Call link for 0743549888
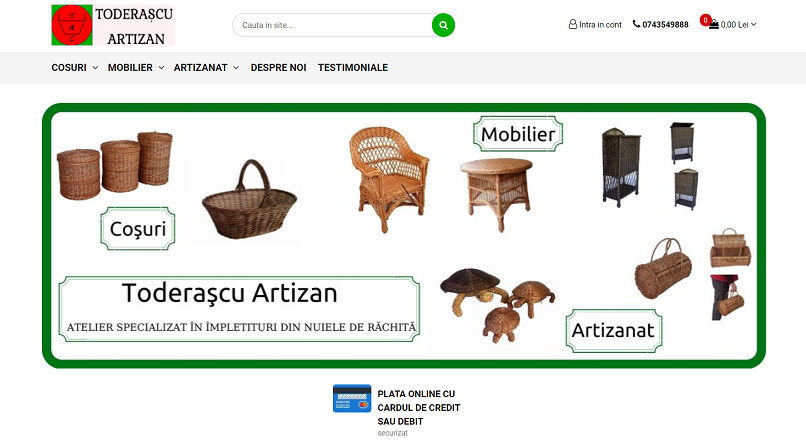 665,25
